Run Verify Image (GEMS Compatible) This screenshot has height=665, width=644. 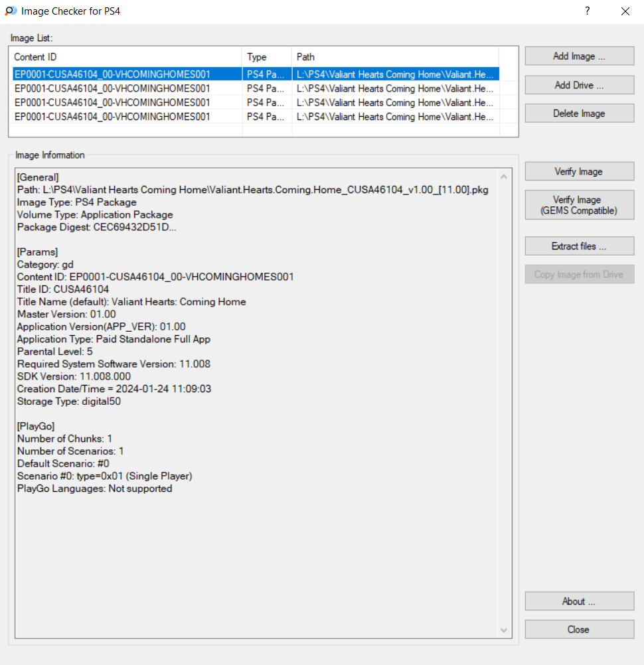point(580,205)
